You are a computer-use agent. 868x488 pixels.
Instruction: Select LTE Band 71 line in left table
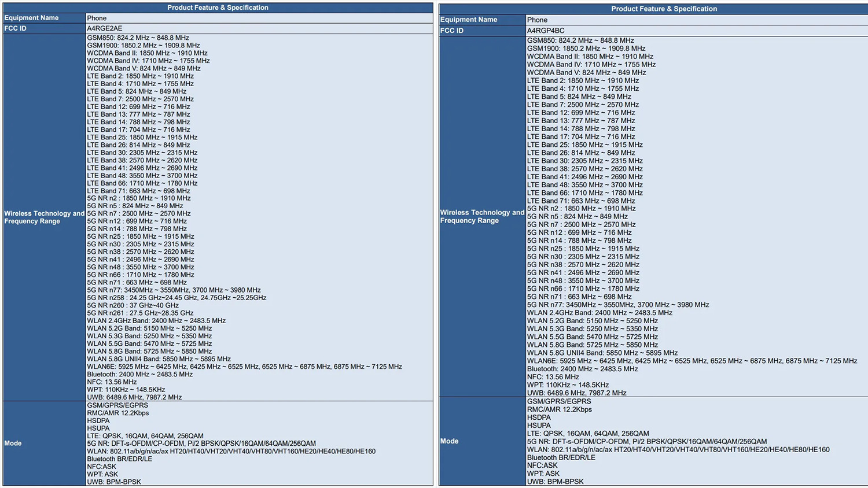pyautogui.click(x=138, y=191)
